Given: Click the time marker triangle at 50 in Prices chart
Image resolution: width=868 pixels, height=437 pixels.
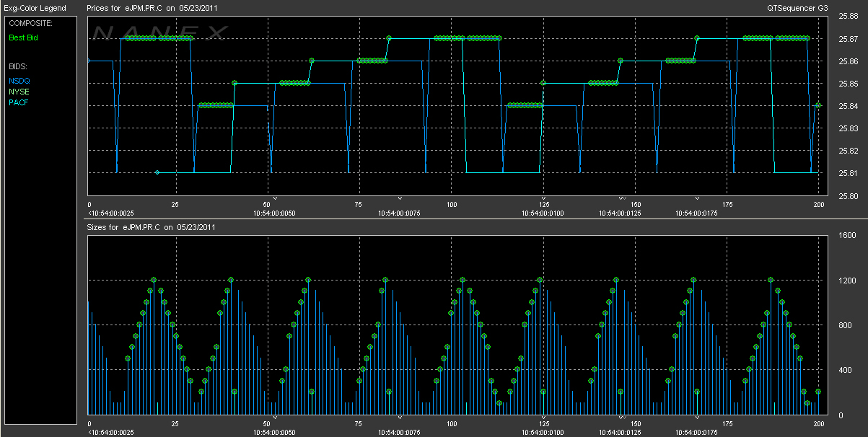Looking at the screenshot, I should (x=275, y=197).
